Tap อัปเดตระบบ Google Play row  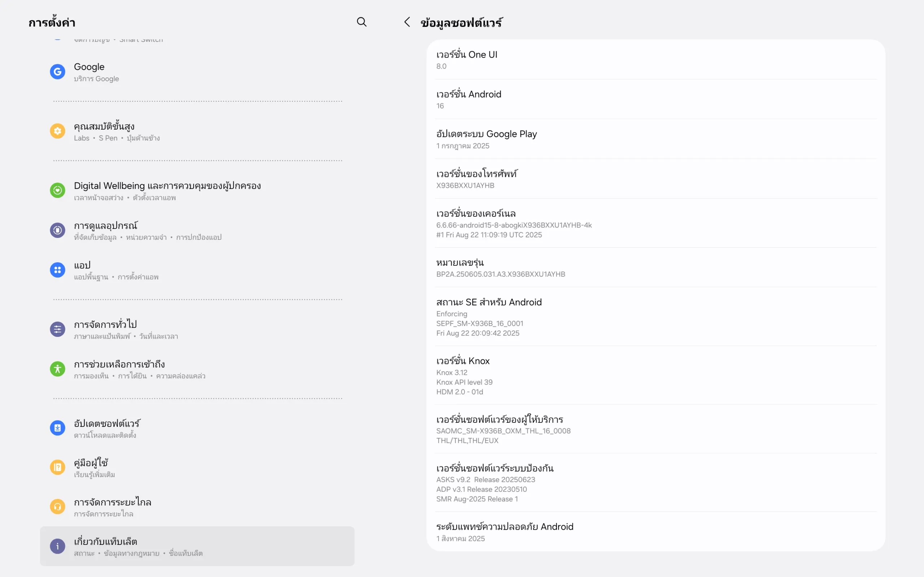pyautogui.click(x=656, y=139)
